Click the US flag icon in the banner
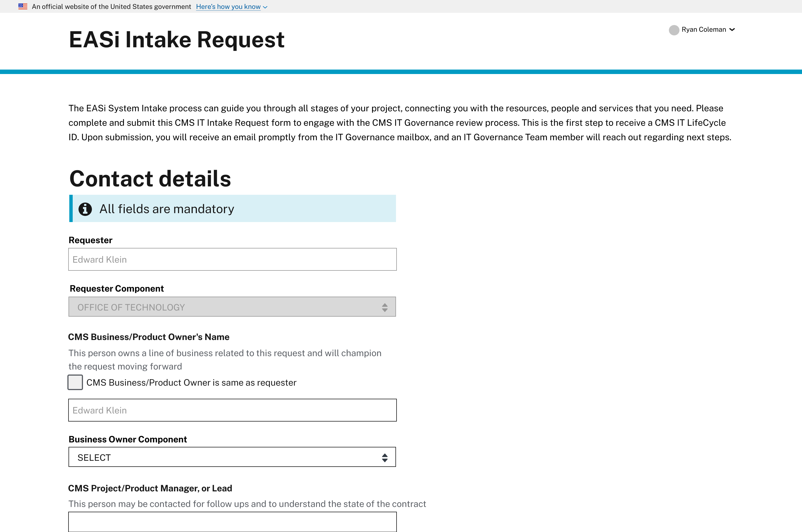Viewport: 802px width, 532px height. (22, 6)
